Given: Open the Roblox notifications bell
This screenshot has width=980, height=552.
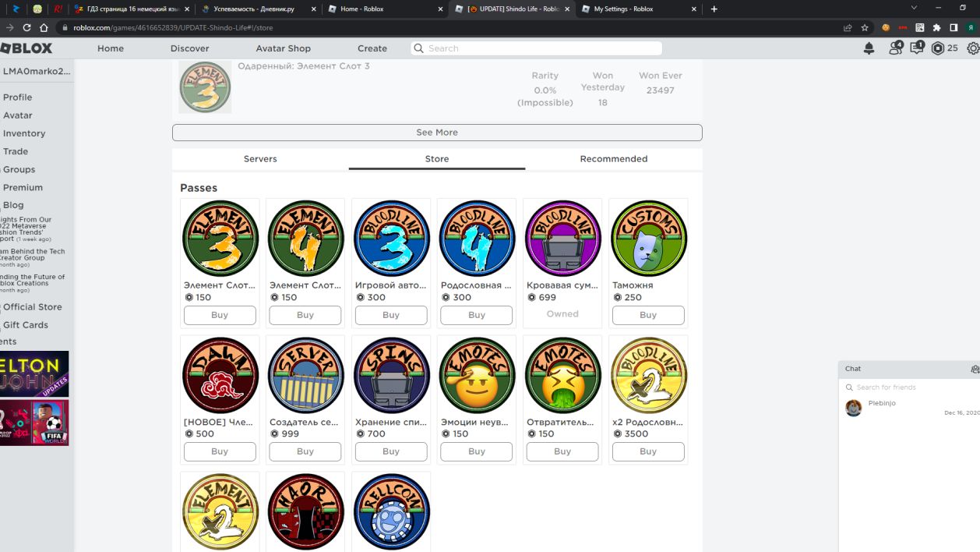Looking at the screenshot, I should tap(869, 48).
